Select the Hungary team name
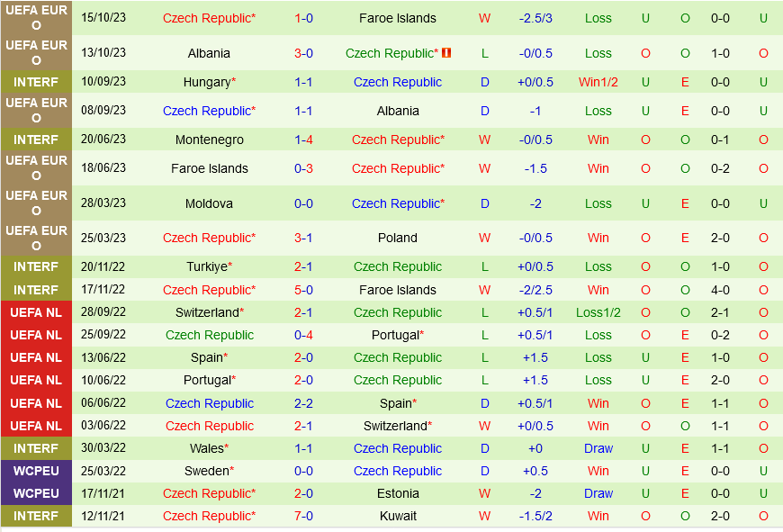 [206, 82]
